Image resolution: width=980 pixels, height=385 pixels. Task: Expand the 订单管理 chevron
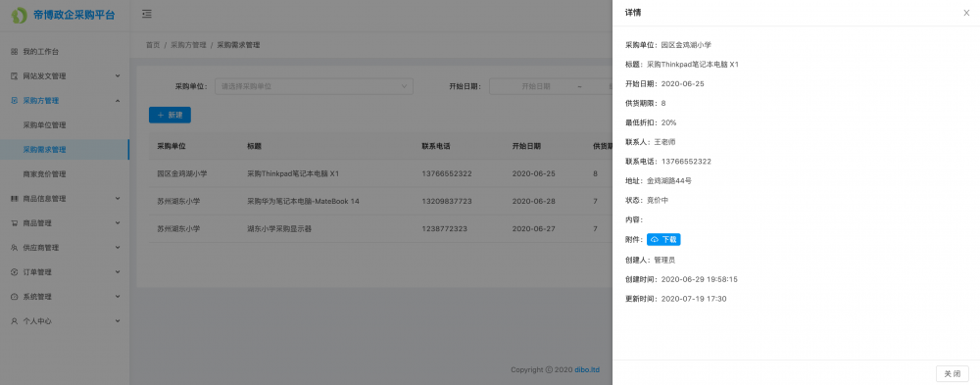[x=118, y=272]
